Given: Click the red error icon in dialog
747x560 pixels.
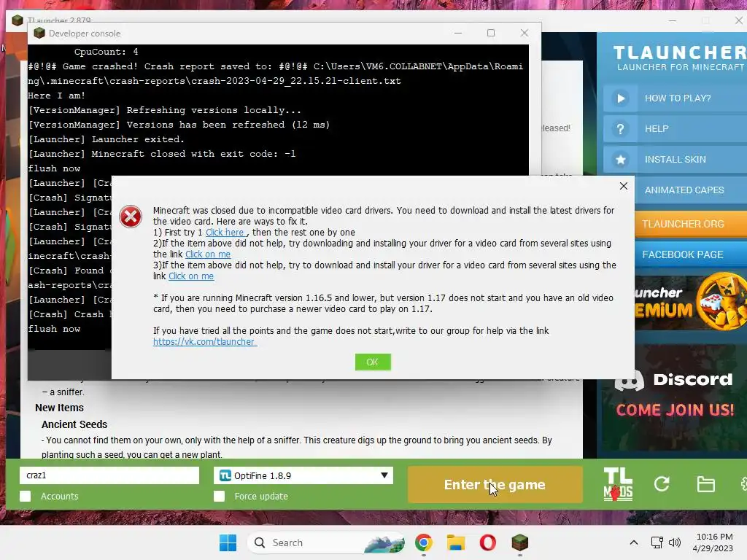Looking at the screenshot, I should [131, 217].
